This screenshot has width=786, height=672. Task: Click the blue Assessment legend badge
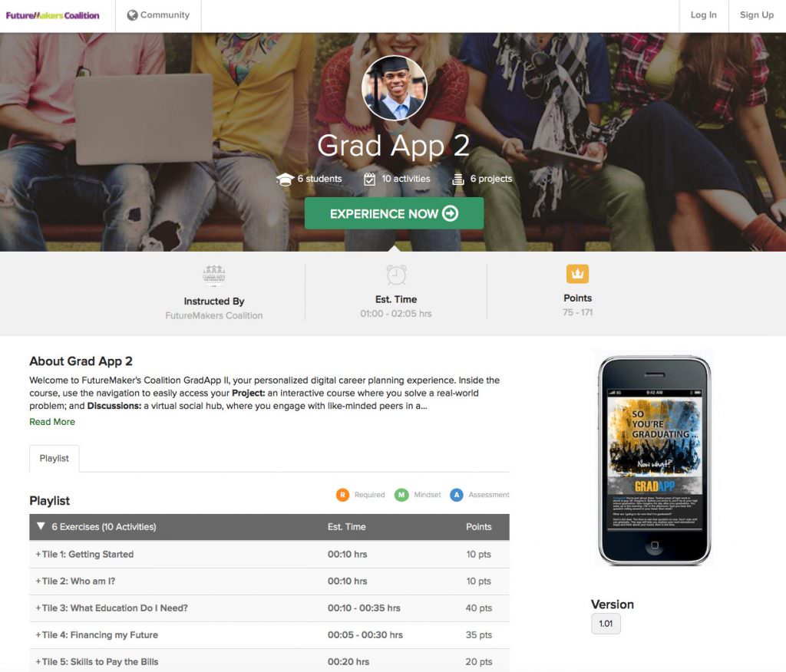click(457, 495)
